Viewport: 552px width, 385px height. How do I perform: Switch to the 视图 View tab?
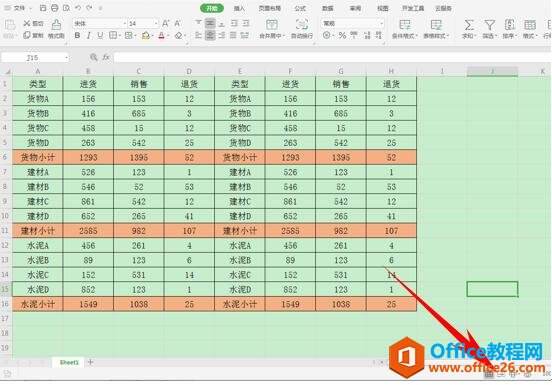pyautogui.click(x=383, y=8)
